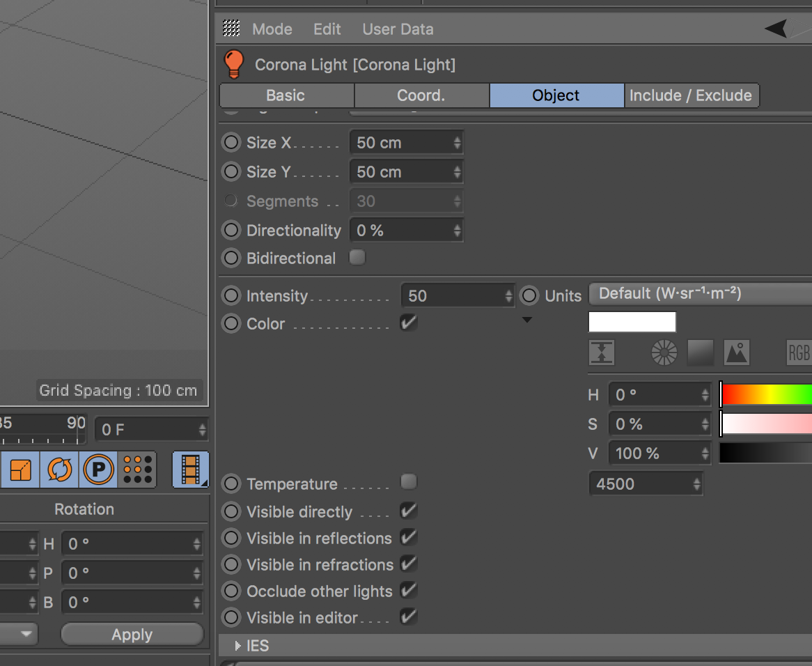Click the Temperature 4500 stepper arrows
The height and width of the screenshot is (666, 812).
[696, 484]
